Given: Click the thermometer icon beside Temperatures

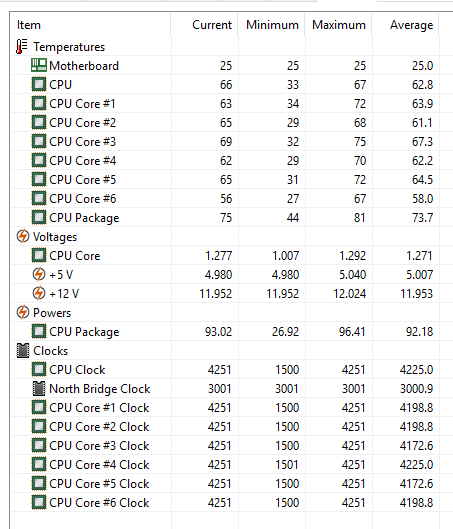Looking at the screenshot, I should pos(22,47).
